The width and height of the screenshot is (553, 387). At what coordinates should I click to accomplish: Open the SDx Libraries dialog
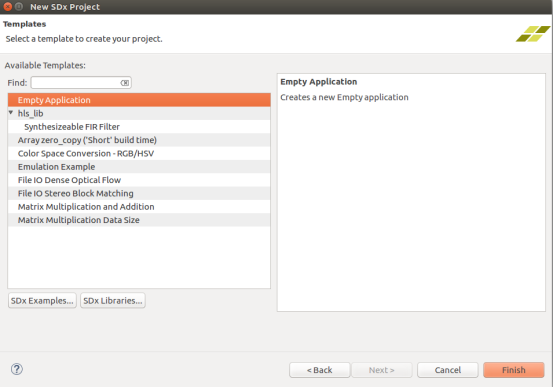pyautogui.click(x=113, y=301)
